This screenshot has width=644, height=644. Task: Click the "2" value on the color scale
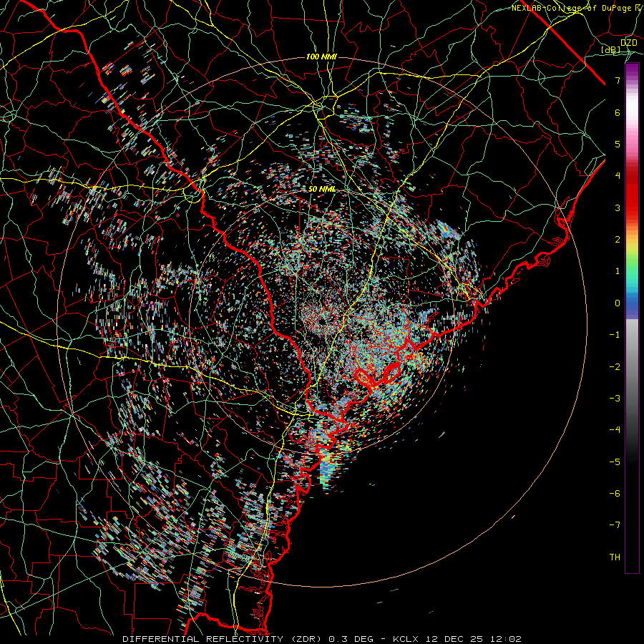click(x=618, y=240)
